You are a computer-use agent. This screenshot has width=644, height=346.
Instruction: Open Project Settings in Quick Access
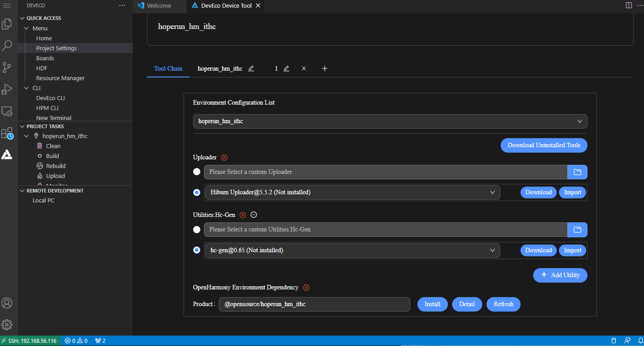tap(57, 48)
